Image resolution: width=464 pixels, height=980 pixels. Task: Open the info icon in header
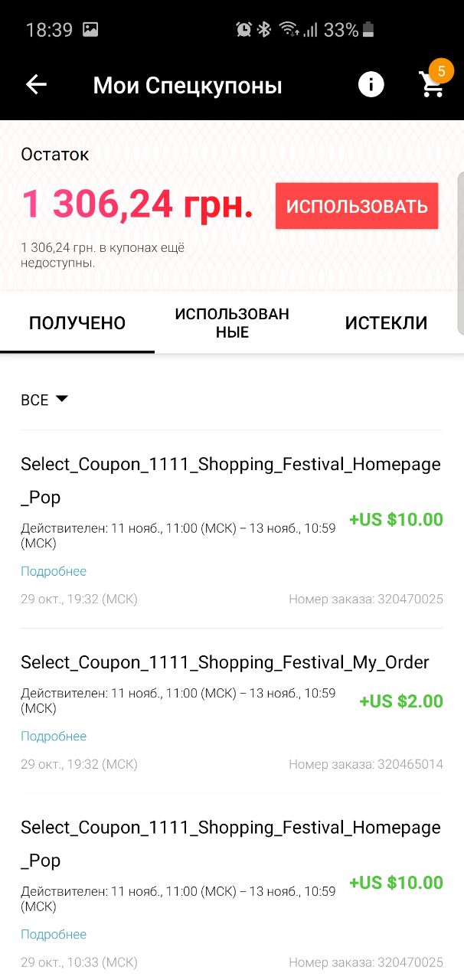pyautogui.click(x=371, y=84)
